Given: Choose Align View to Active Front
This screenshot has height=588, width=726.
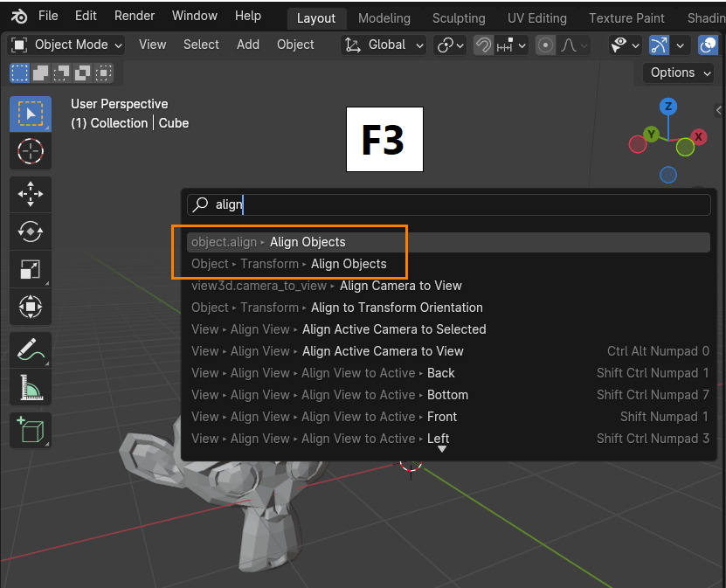Looking at the screenshot, I should tap(448, 417).
